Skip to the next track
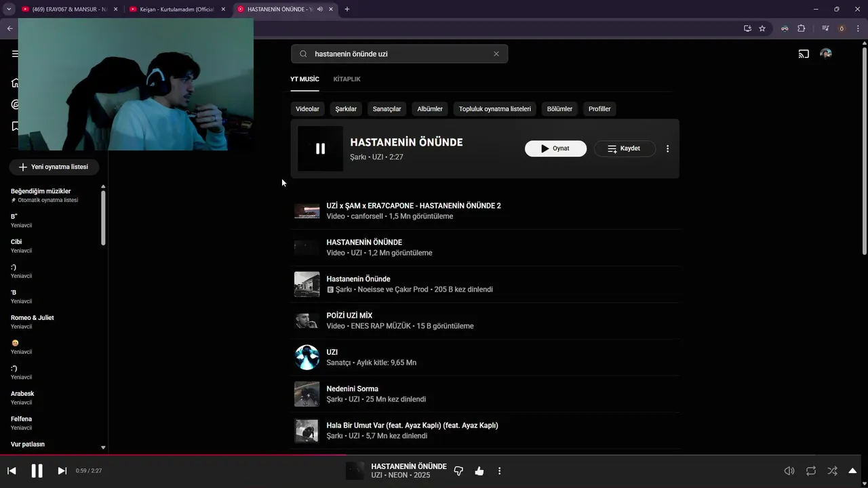 pos(62,470)
